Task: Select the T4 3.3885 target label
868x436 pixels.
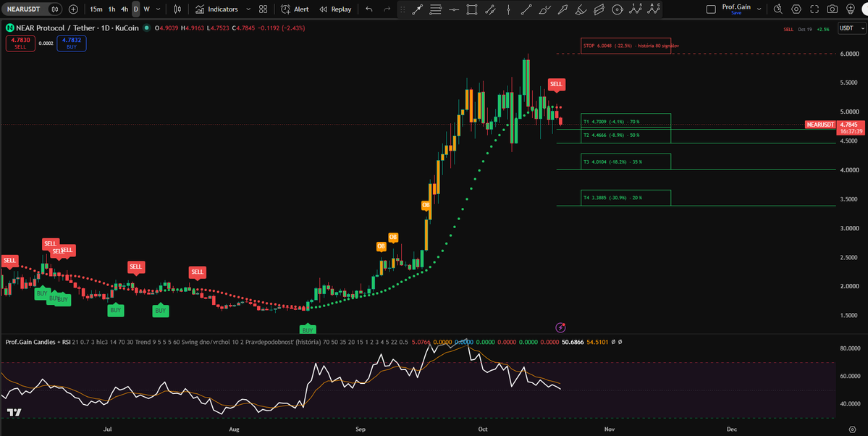Action: coord(625,198)
